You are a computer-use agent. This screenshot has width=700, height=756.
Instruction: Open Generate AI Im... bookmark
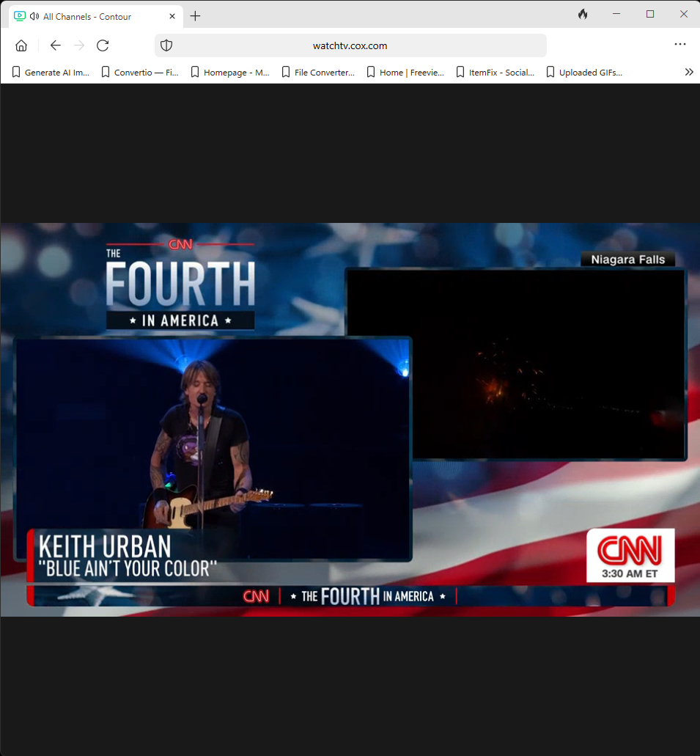[x=51, y=73]
